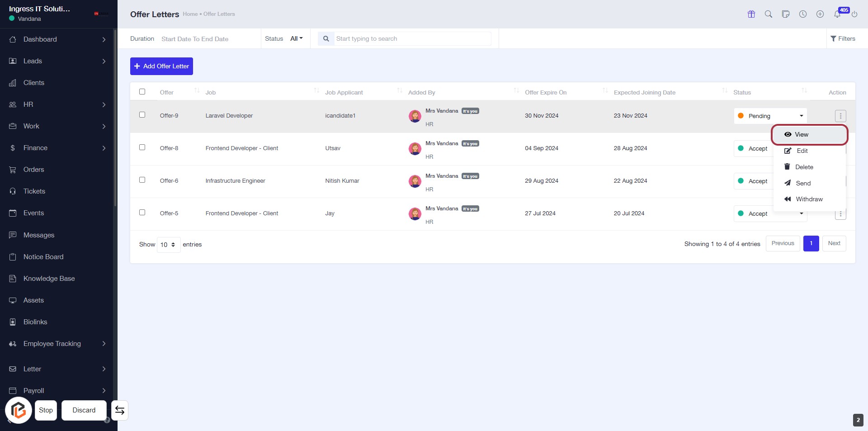Change the show entries count selector
The width and height of the screenshot is (868, 431).
coord(168,245)
